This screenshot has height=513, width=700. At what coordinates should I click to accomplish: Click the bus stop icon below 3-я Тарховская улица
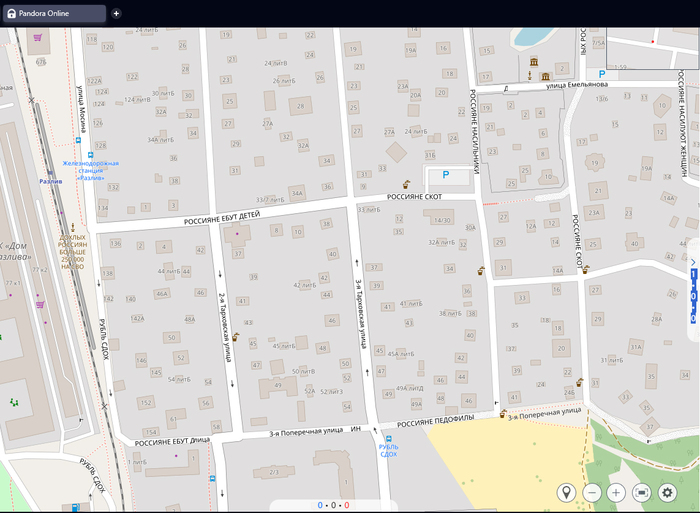click(389, 439)
